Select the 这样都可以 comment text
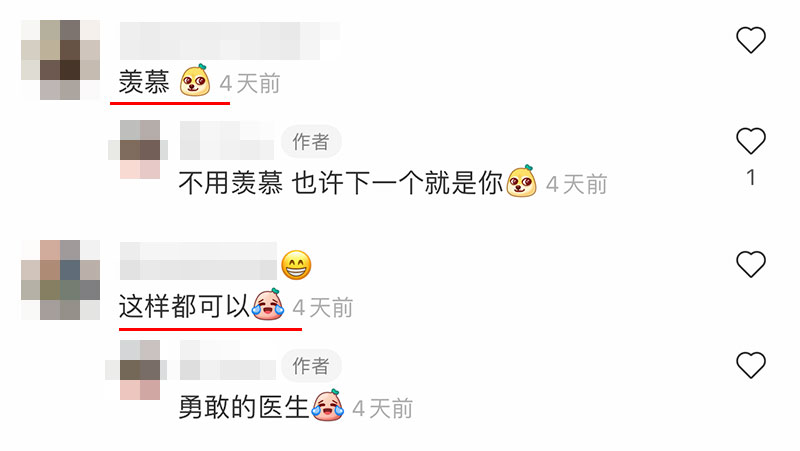This screenshot has width=800, height=451. click(x=184, y=306)
